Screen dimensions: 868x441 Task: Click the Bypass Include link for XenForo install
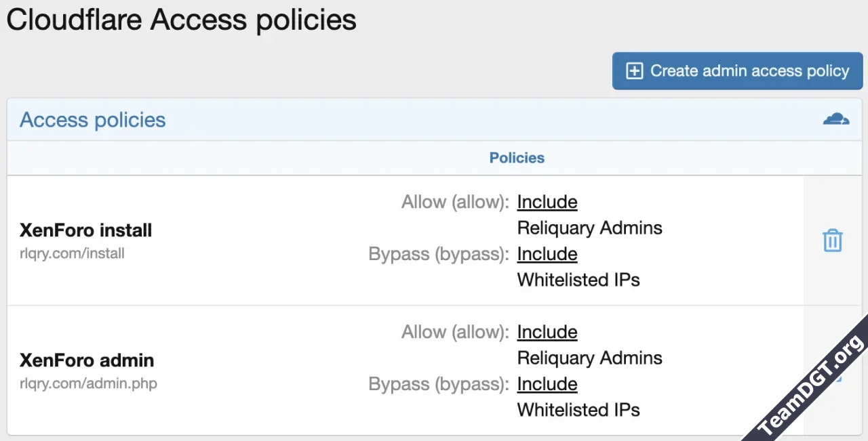(547, 254)
